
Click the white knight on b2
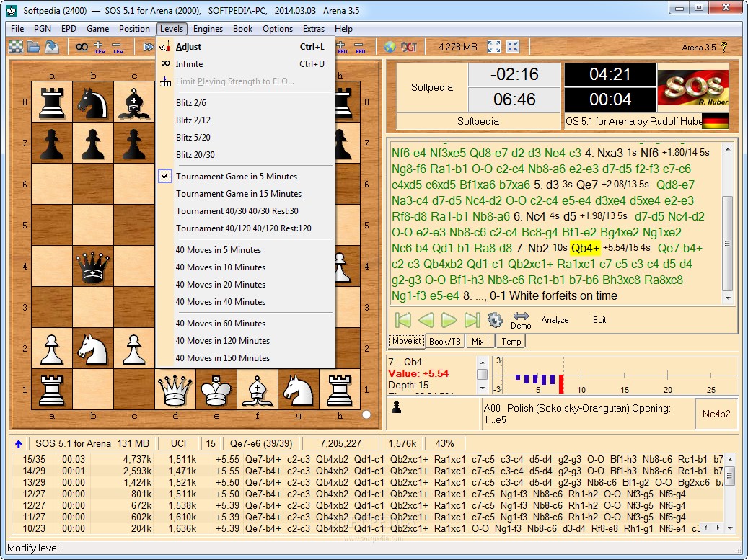click(93, 348)
